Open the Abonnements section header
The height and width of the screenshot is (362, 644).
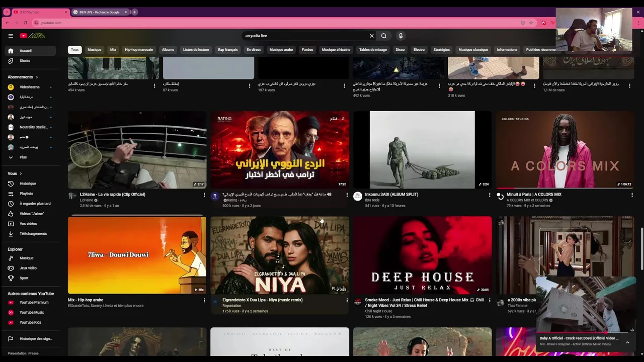[x=23, y=77]
